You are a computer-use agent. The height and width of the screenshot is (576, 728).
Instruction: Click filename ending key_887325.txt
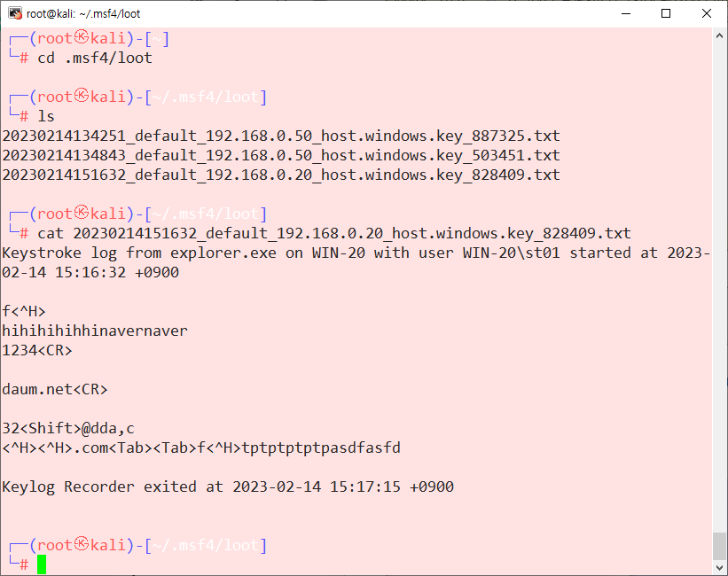pos(281,136)
